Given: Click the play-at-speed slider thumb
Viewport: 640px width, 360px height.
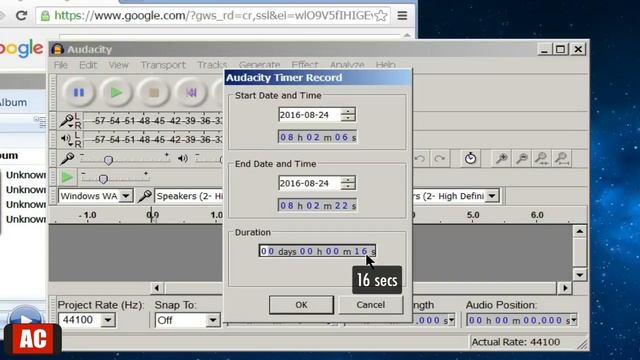Looking at the screenshot, I should [x=103, y=179].
